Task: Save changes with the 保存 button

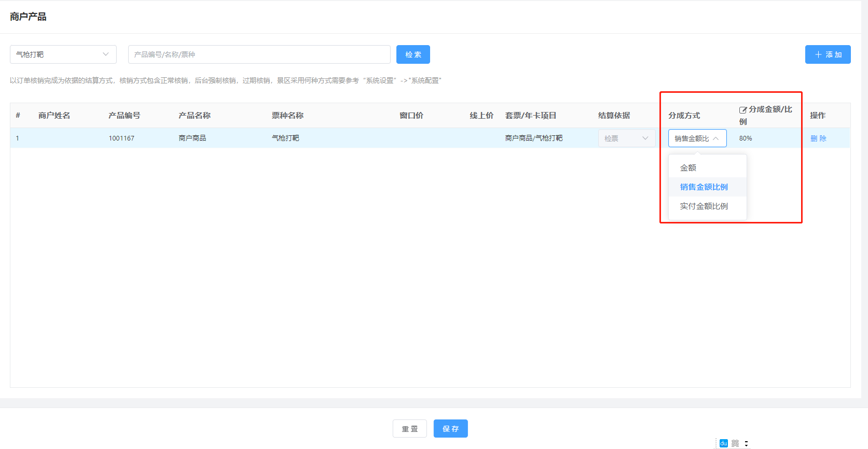Action: pyautogui.click(x=450, y=429)
